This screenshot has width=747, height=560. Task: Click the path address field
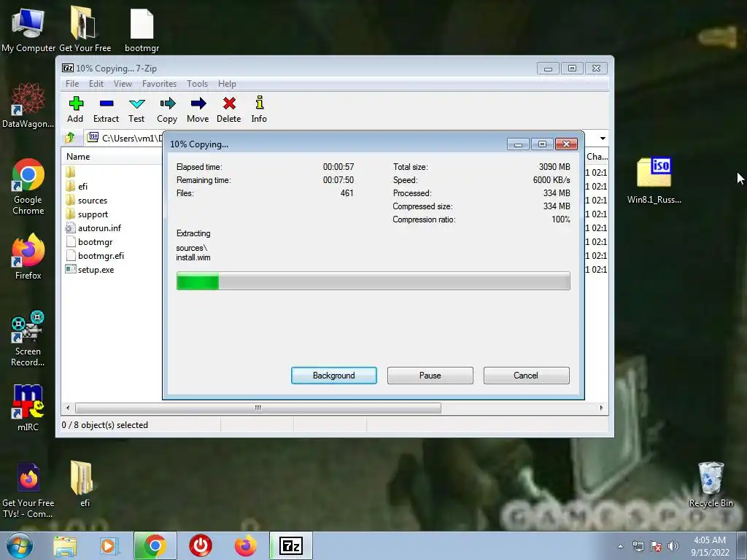(125, 138)
